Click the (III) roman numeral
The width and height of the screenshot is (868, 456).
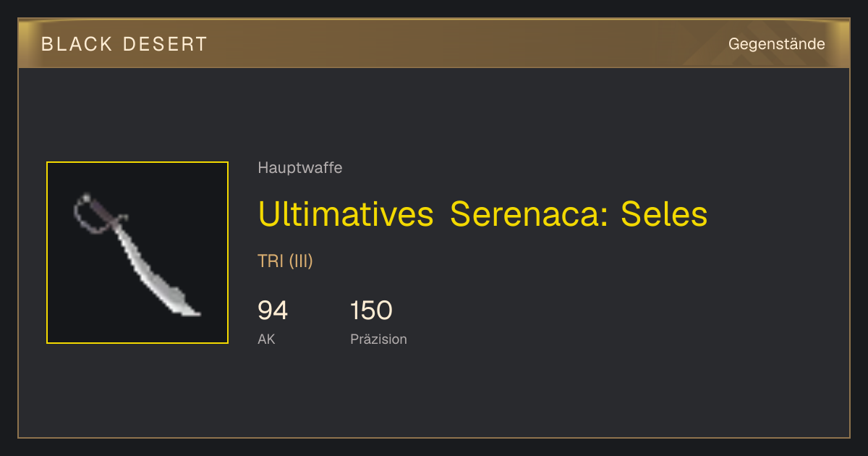[301, 261]
